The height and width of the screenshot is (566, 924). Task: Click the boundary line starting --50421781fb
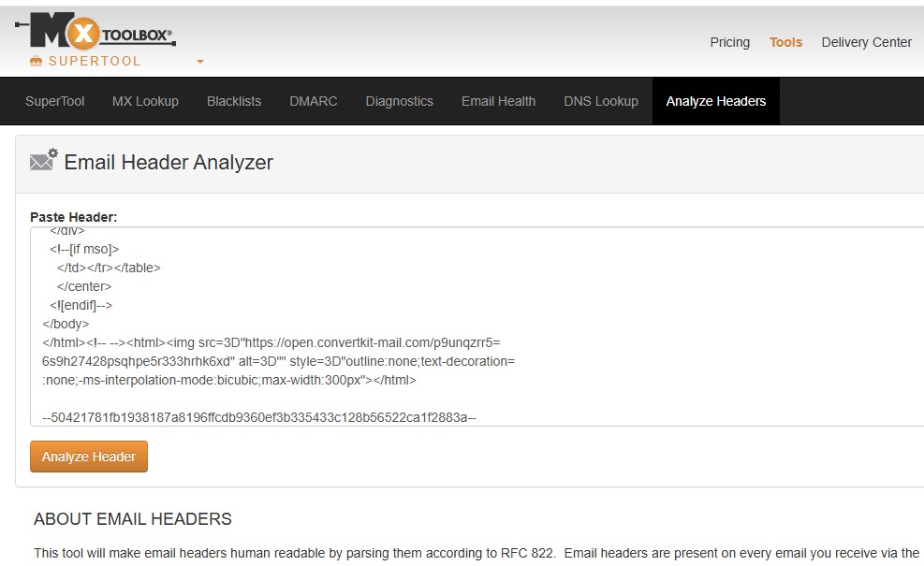coord(259,417)
